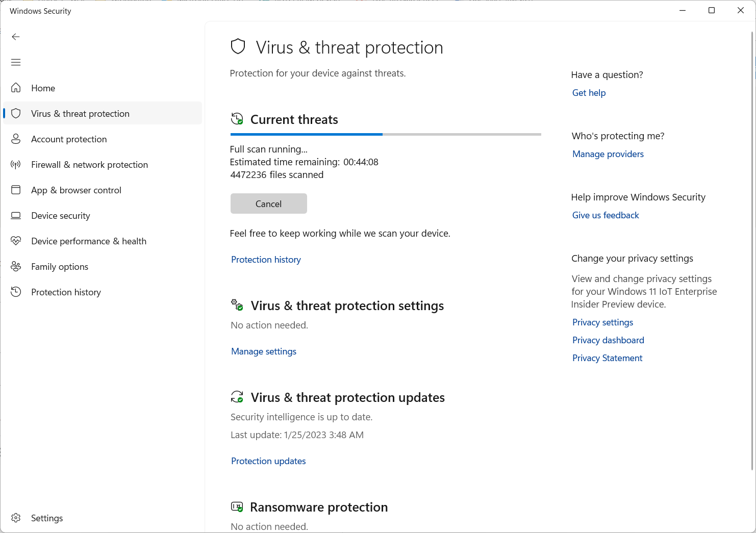Viewport: 756px width, 533px height.
Task: Open the Manage settings link
Action: click(x=264, y=351)
